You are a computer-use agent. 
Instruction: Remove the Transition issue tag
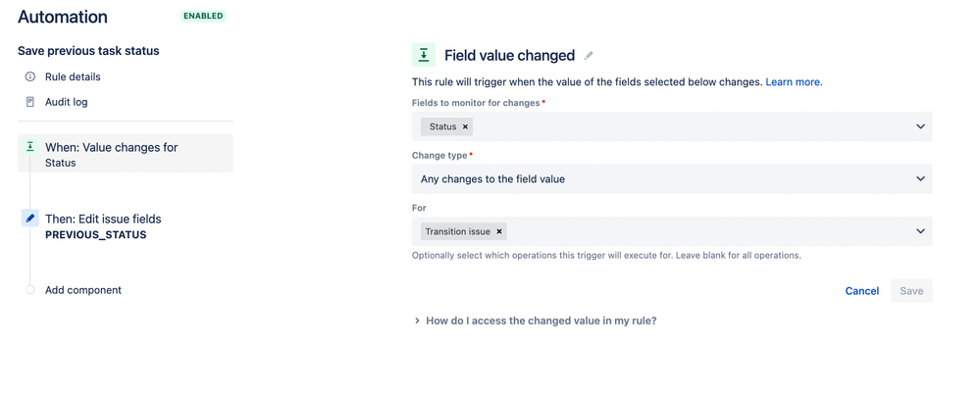pos(499,231)
